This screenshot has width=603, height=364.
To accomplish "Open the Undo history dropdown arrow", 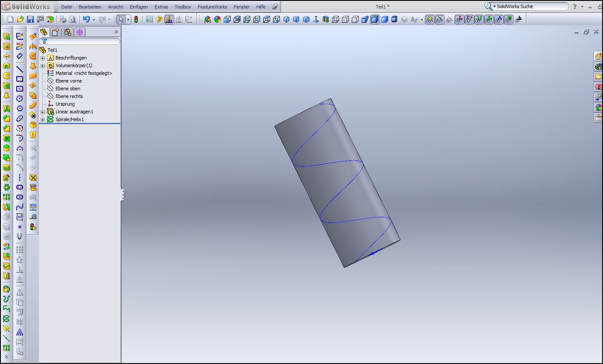I will (94, 19).
